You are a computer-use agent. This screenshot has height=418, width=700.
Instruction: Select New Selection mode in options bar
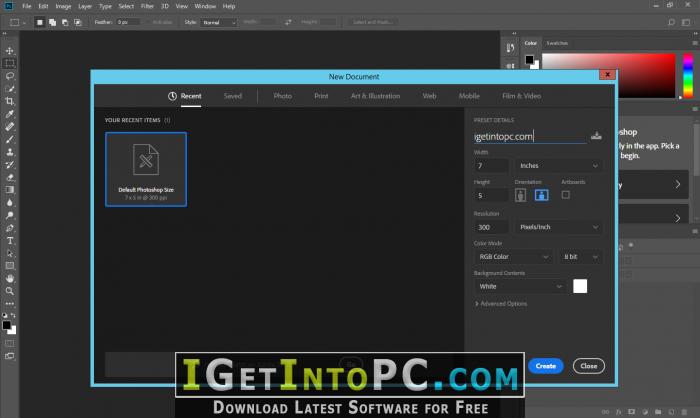(x=40, y=22)
